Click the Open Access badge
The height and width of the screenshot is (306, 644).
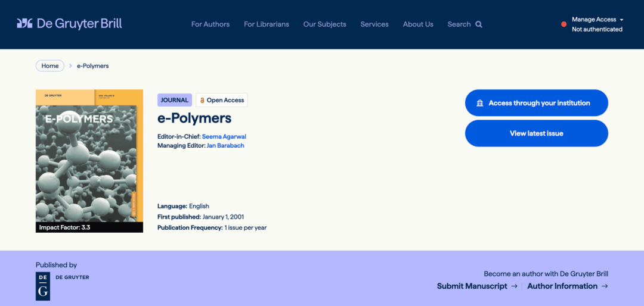(222, 100)
